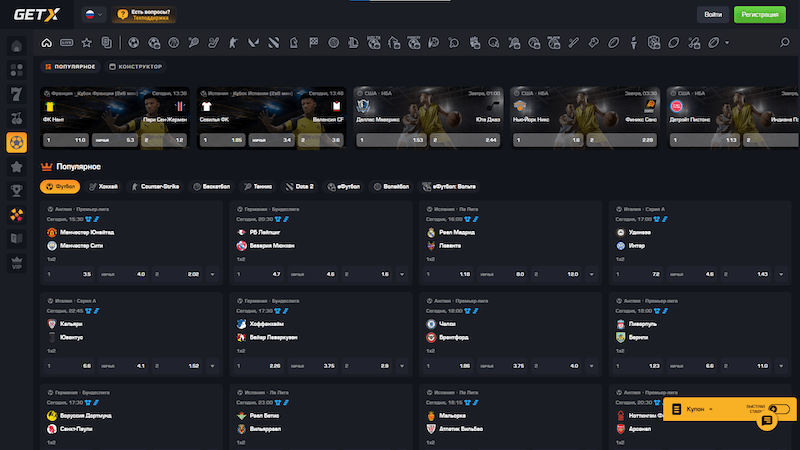Click the green Регистрация button
800x450 pixels.
click(x=763, y=15)
